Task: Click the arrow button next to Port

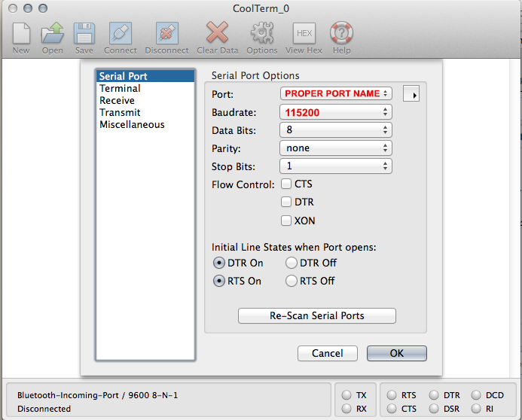Action: 411,94
